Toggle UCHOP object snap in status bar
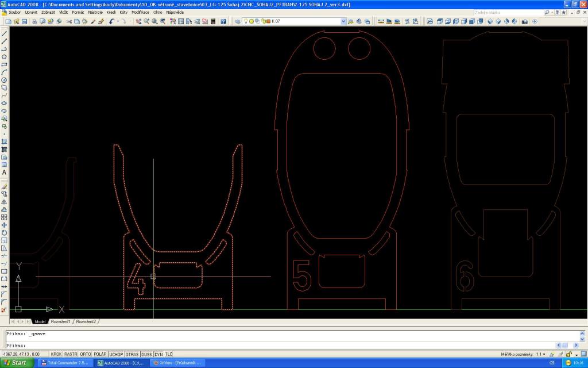Image resolution: width=588 pixels, height=368 pixels. (116, 354)
